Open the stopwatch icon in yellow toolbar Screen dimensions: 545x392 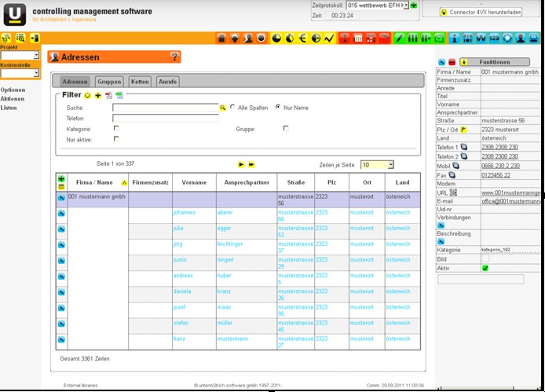click(x=290, y=38)
